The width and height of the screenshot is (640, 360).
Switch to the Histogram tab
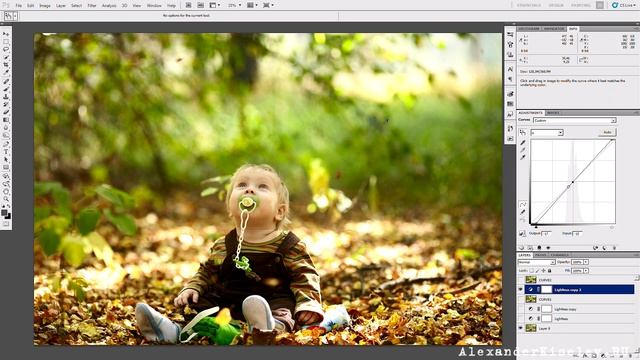pyautogui.click(x=529, y=29)
